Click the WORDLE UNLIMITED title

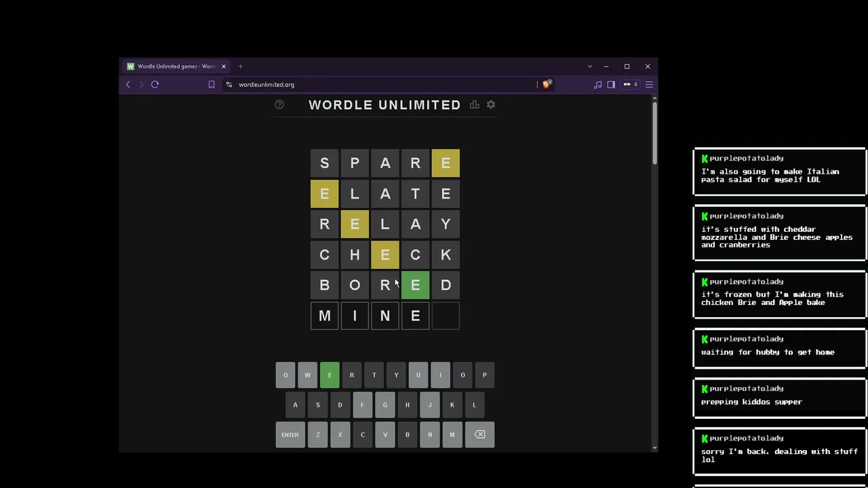point(384,105)
